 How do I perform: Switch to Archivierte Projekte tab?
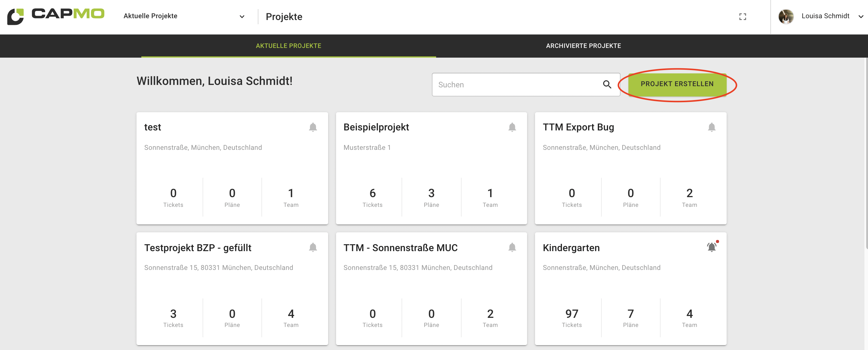click(583, 46)
